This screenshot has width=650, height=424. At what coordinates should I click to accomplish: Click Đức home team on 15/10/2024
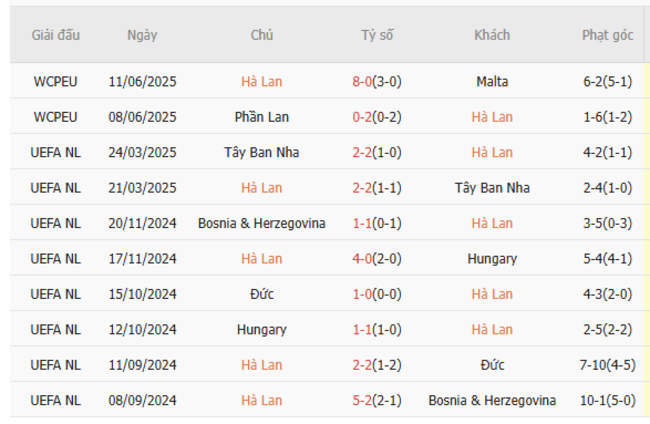pos(262,294)
